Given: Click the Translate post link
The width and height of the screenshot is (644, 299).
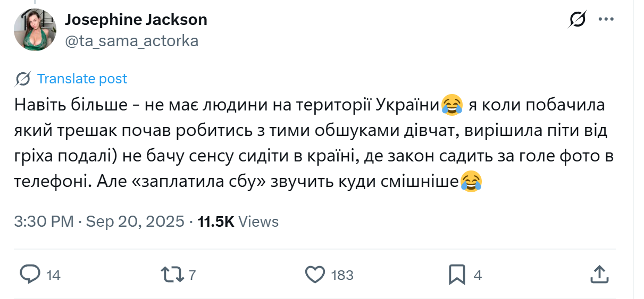Looking at the screenshot, I should point(82,79).
